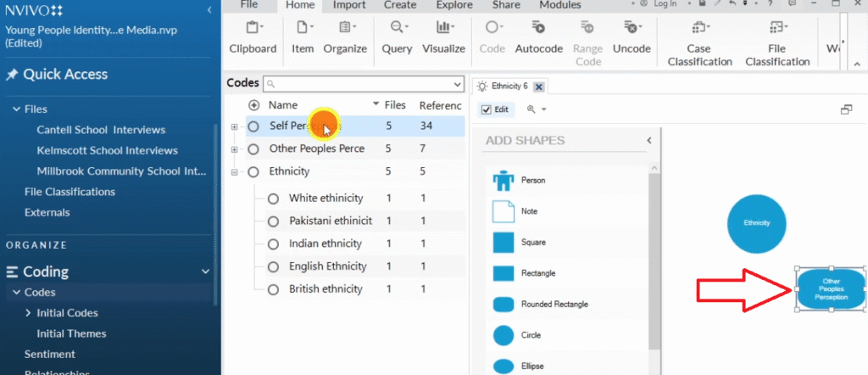Screen dimensions: 868x375
Task: Select the White ethinicity code radio circle
Action: (x=273, y=199)
